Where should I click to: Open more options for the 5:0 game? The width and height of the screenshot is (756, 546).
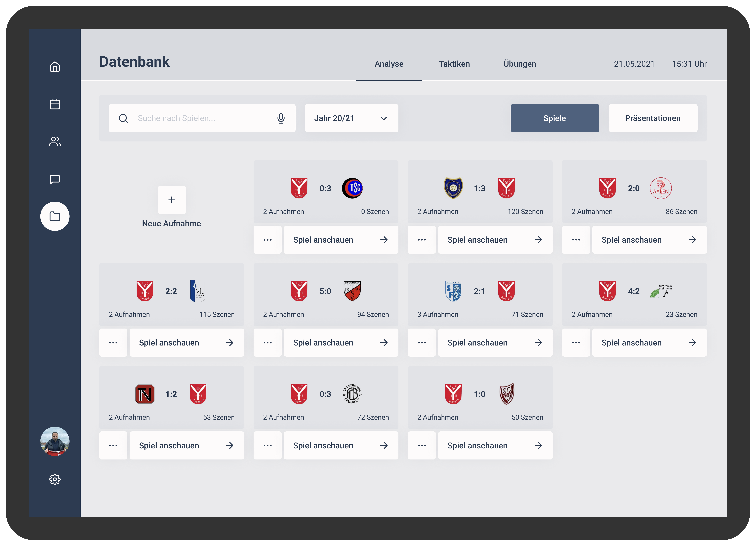[268, 343]
